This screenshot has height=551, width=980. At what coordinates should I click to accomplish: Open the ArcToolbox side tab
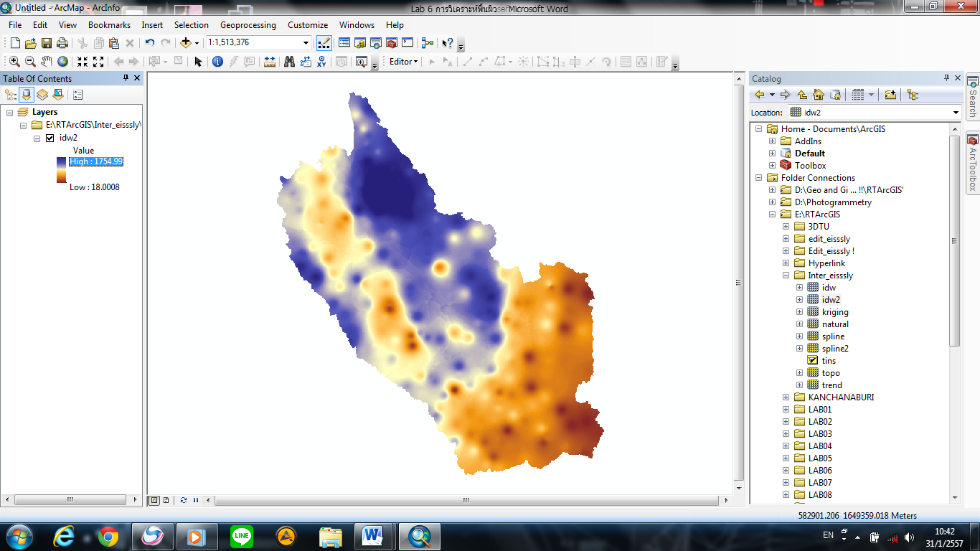pos(973,162)
